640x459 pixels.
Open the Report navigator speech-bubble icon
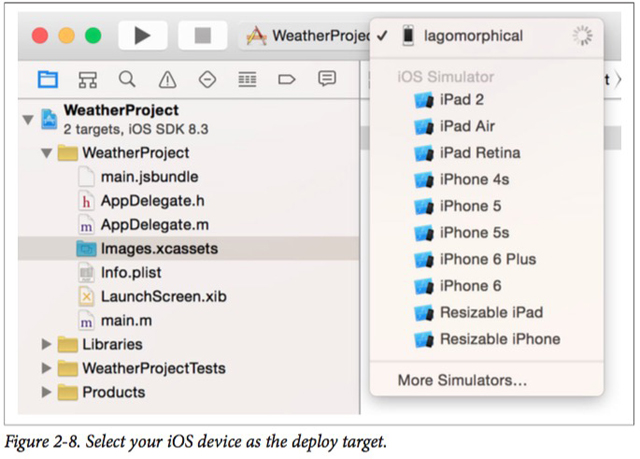click(x=327, y=79)
